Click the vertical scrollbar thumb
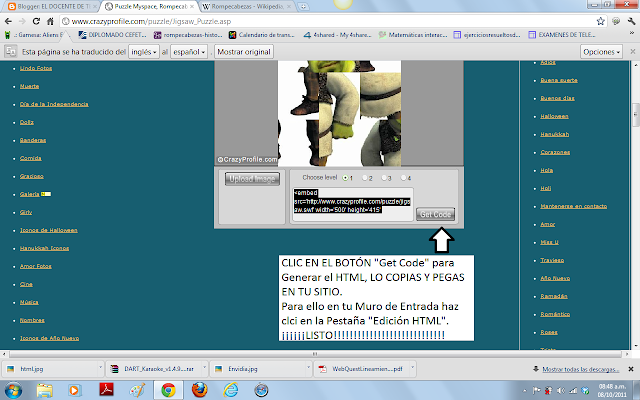 [x=636, y=116]
